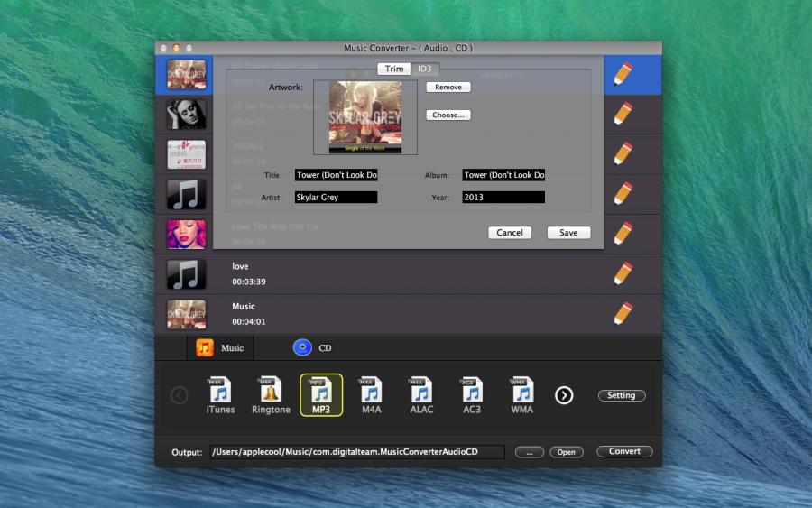Select the 'love' track title text
812x508 pixels.
pyautogui.click(x=240, y=266)
